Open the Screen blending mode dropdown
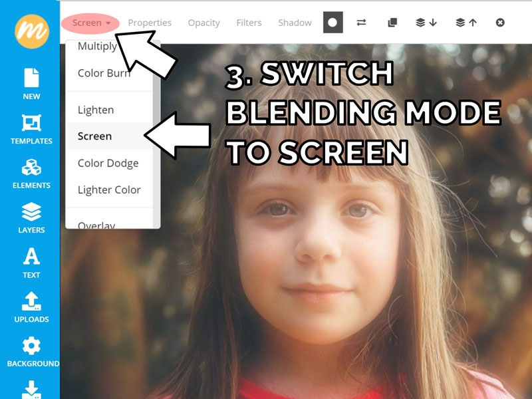532x399 pixels. (x=91, y=23)
